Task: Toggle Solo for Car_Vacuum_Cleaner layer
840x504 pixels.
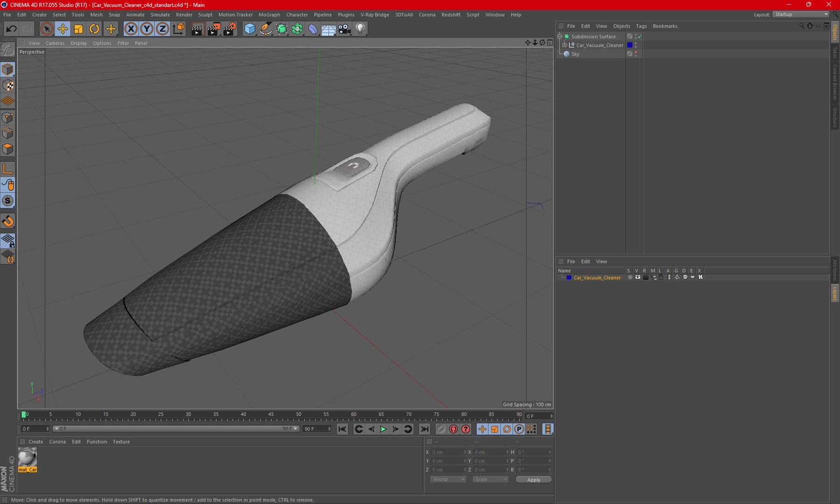Action: [630, 277]
